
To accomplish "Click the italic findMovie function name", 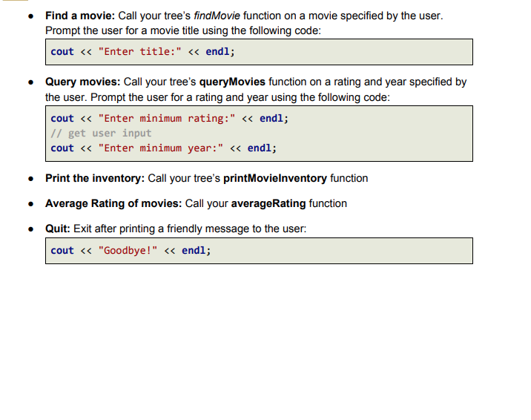I will pos(217,16).
